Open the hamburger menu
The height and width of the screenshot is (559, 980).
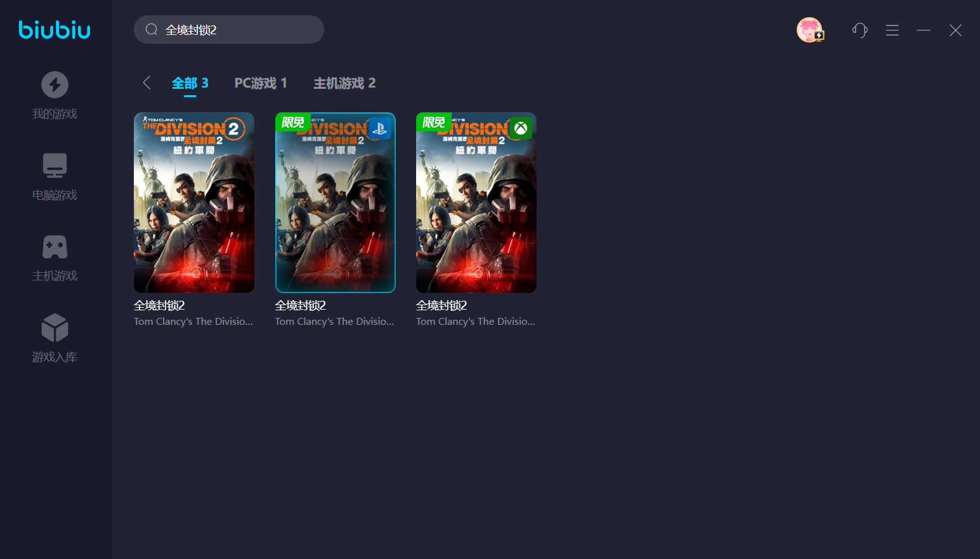pos(892,30)
